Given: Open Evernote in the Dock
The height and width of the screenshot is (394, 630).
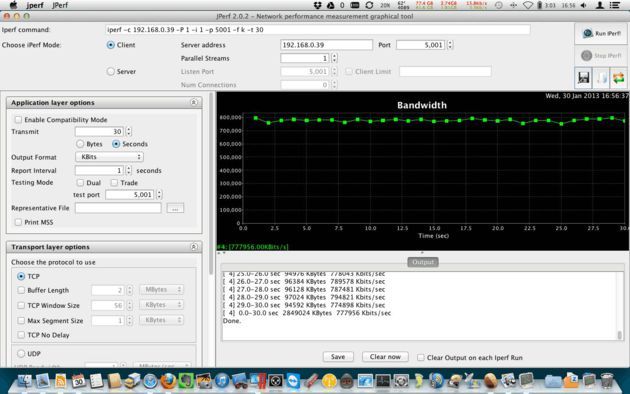Looking at the screenshot, I should 186,380.
